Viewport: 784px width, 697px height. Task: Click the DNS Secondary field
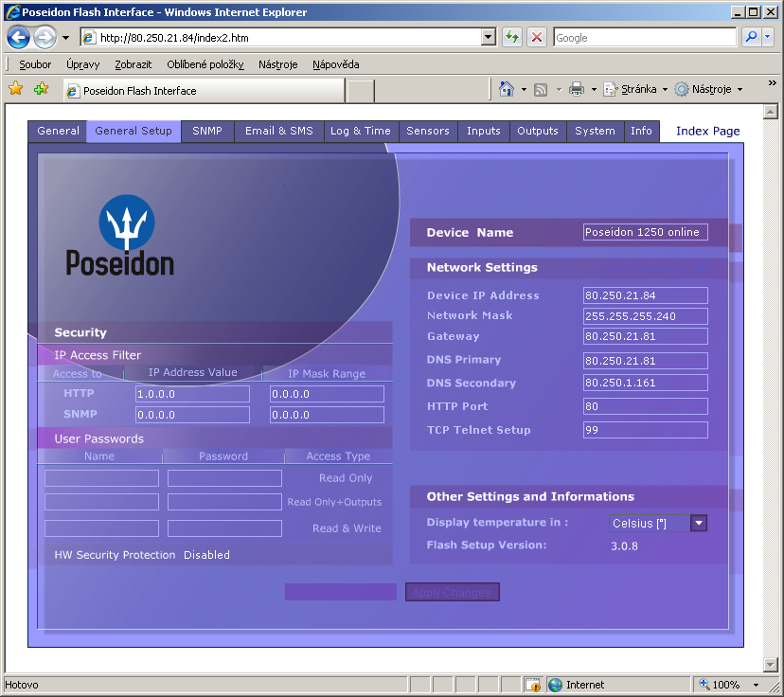pyautogui.click(x=646, y=383)
